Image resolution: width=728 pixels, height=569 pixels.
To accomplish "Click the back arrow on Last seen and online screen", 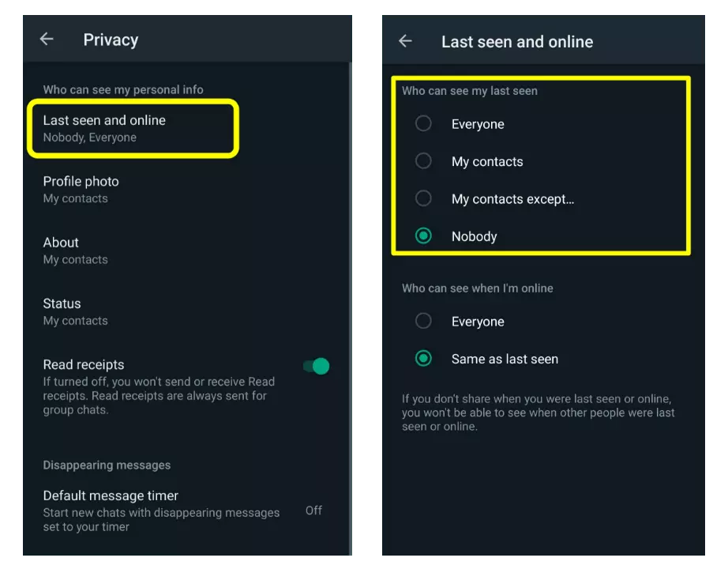I will (x=405, y=41).
